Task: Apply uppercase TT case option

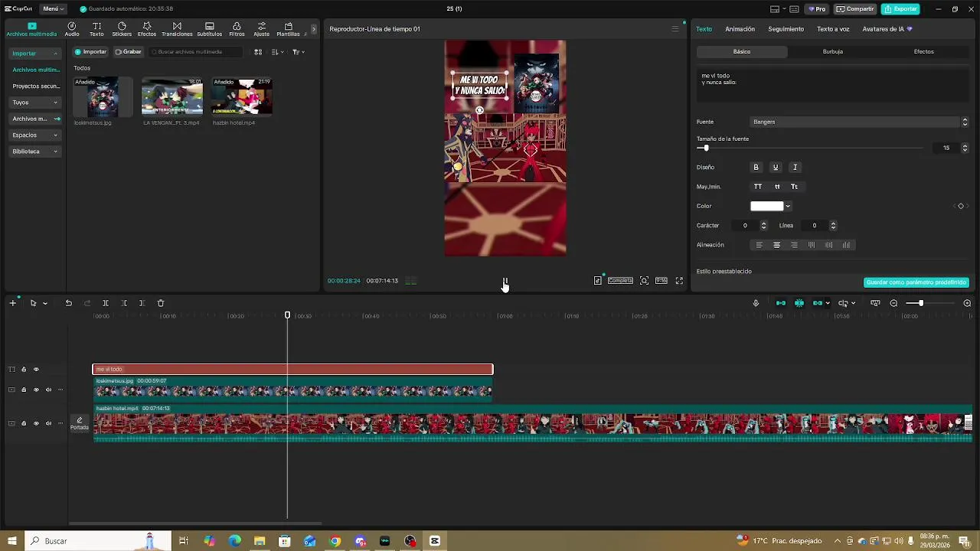Action: point(758,187)
